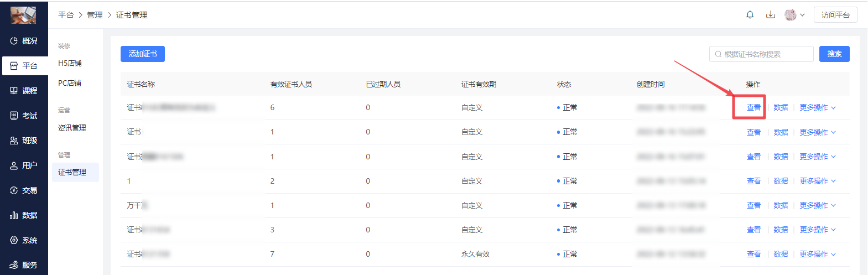Expand 更多操作 for row with 6 valid holders
This screenshot has width=868, height=275.
818,107
